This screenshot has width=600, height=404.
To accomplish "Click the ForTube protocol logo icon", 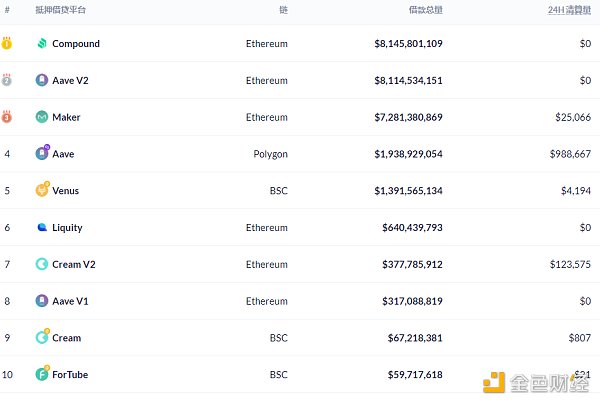I will (x=42, y=374).
